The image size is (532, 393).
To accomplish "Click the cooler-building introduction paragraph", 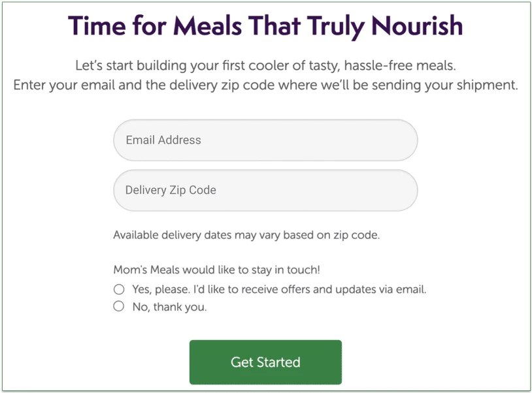I will click(265, 75).
